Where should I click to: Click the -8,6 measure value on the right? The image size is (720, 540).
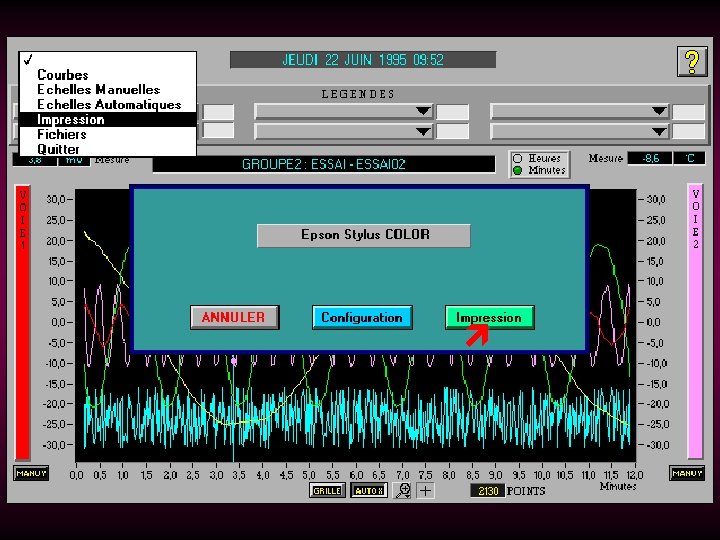tap(650, 158)
